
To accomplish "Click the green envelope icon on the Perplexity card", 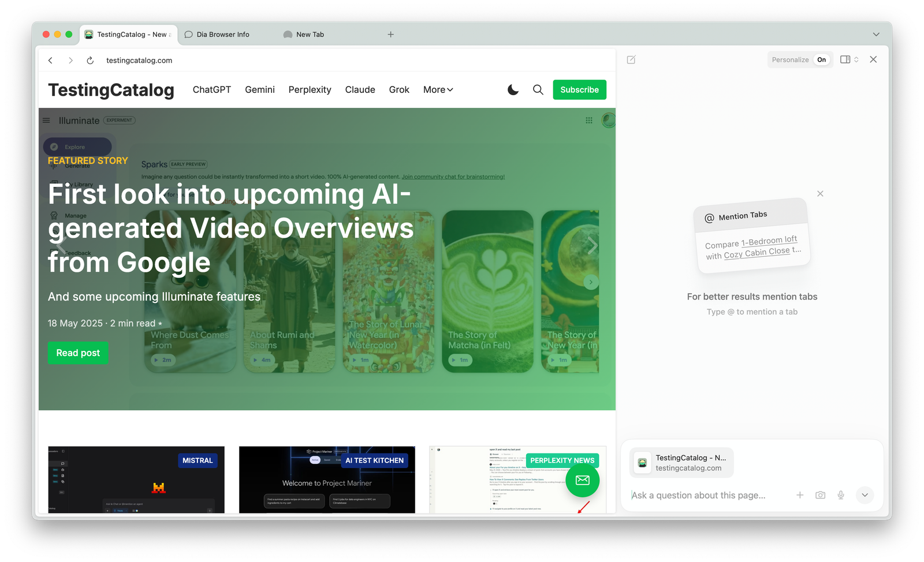I will pos(582,479).
